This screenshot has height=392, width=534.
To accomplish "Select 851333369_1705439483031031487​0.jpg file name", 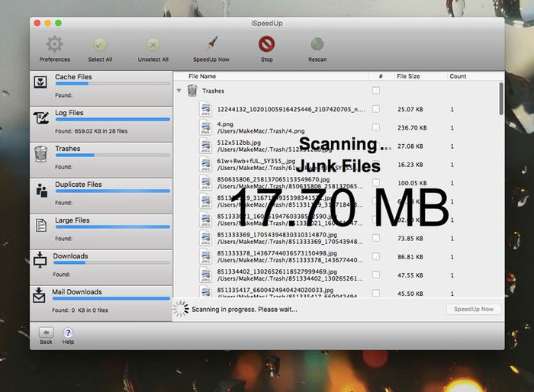I will (x=277, y=235).
